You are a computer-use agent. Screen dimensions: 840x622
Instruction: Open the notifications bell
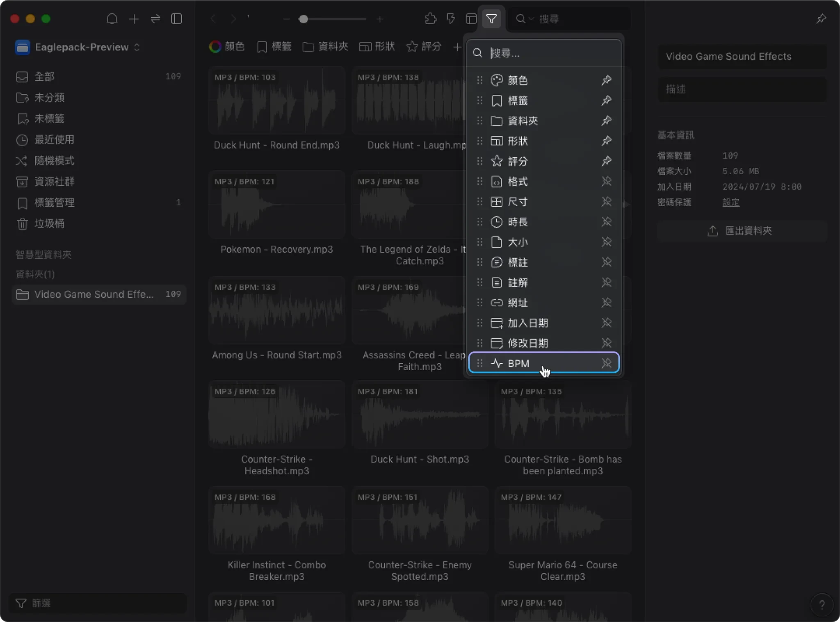(x=112, y=19)
